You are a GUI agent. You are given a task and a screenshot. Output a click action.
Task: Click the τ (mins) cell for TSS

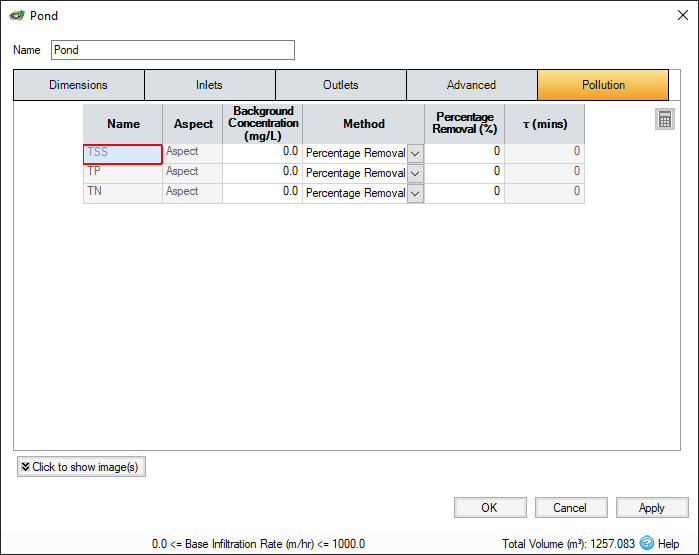tap(545, 153)
